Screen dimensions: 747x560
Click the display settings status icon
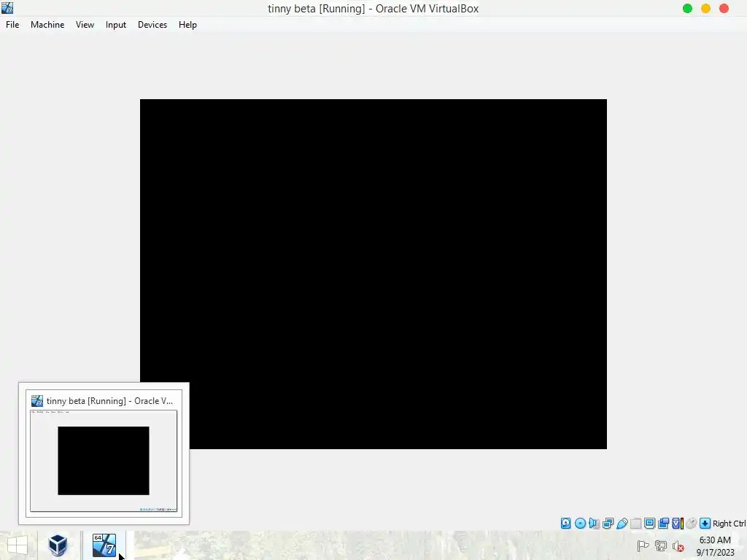click(x=649, y=524)
